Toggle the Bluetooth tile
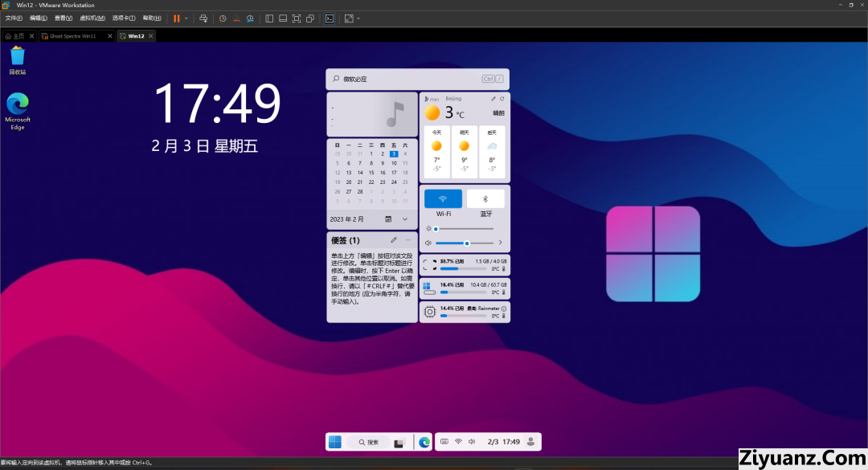The width and height of the screenshot is (868, 470). click(x=485, y=198)
